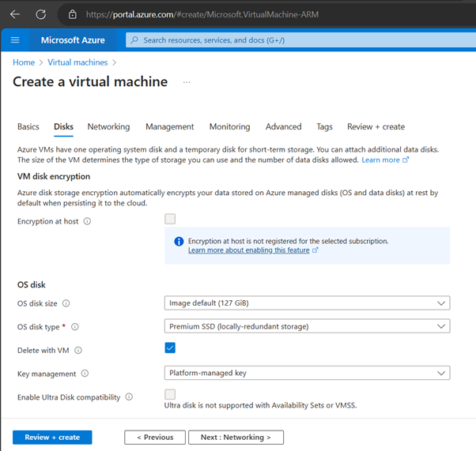
Task: Click info icon next to Key management
Action: click(x=85, y=374)
